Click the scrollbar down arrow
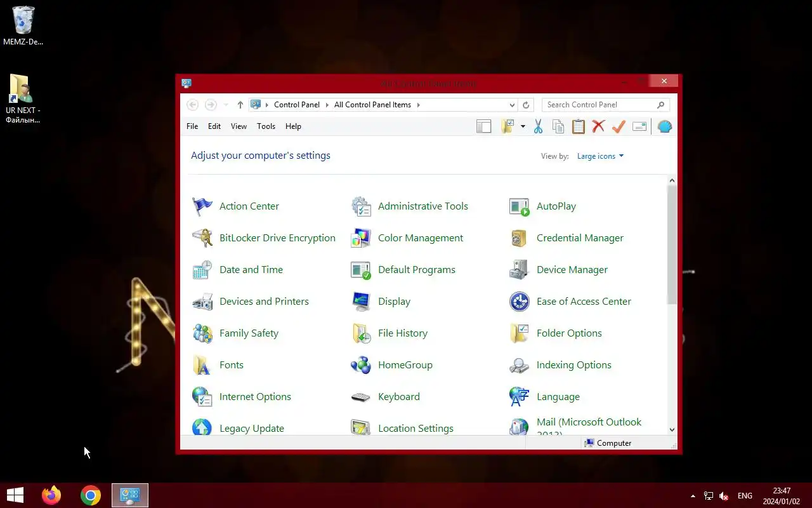The height and width of the screenshot is (508, 812). [x=672, y=430]
